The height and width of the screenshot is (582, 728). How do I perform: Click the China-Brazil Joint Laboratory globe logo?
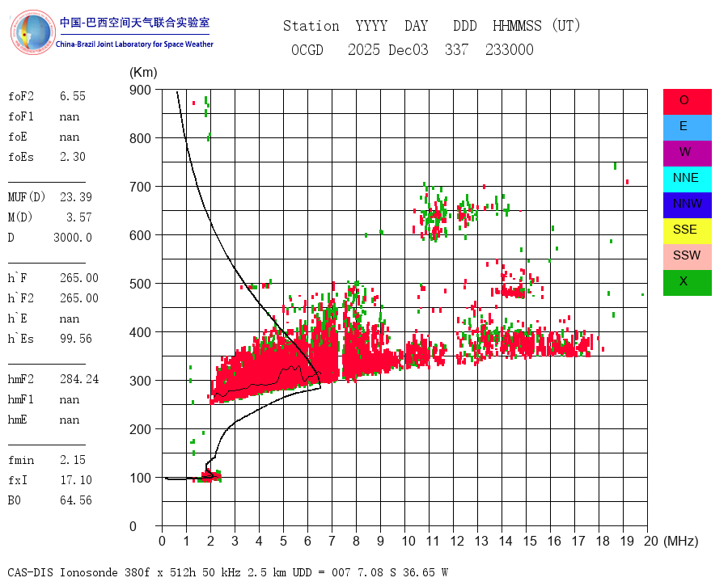[x=32, y=32]
